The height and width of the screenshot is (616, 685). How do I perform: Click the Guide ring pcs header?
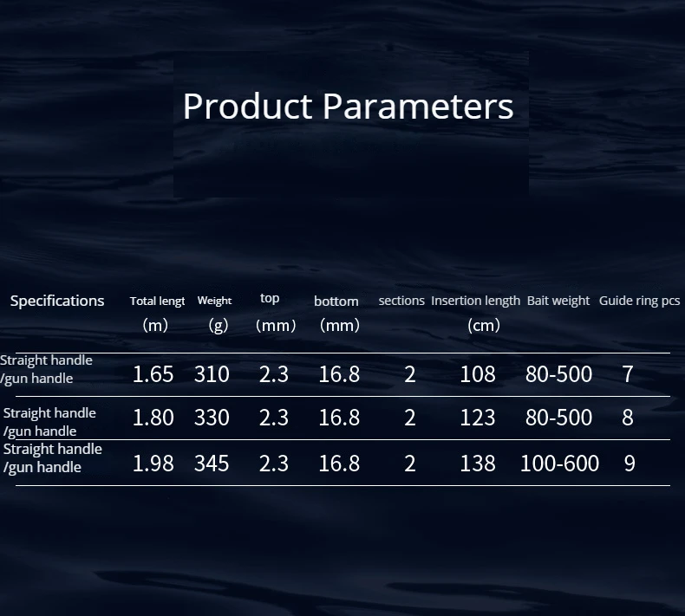coord(639,301)
